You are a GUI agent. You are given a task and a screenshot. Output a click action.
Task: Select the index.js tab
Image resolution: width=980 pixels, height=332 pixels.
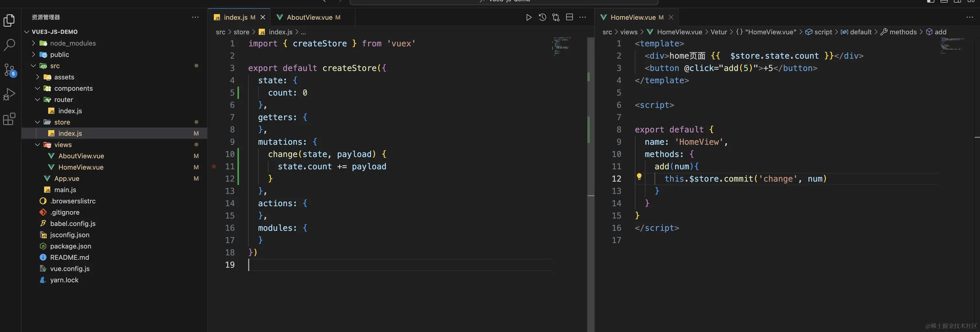(234, 17)
